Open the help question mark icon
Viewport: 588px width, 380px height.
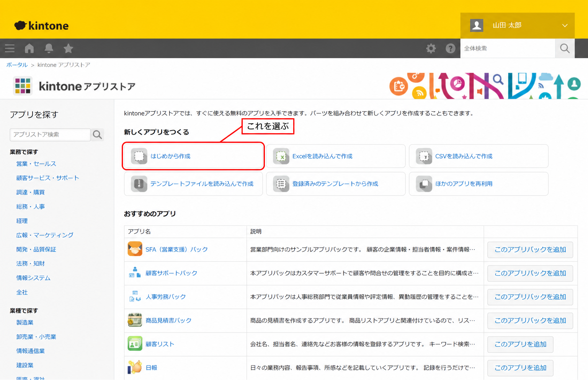pyautogui.click(x=451, y=48)
